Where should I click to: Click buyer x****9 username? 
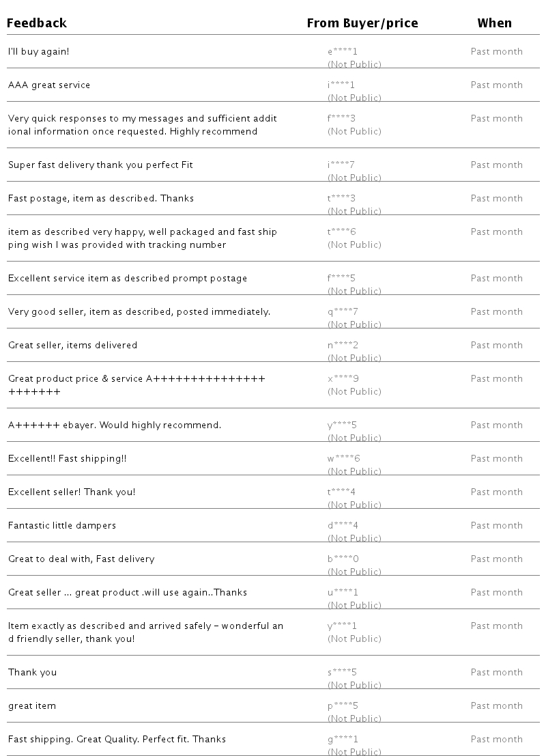343,379
